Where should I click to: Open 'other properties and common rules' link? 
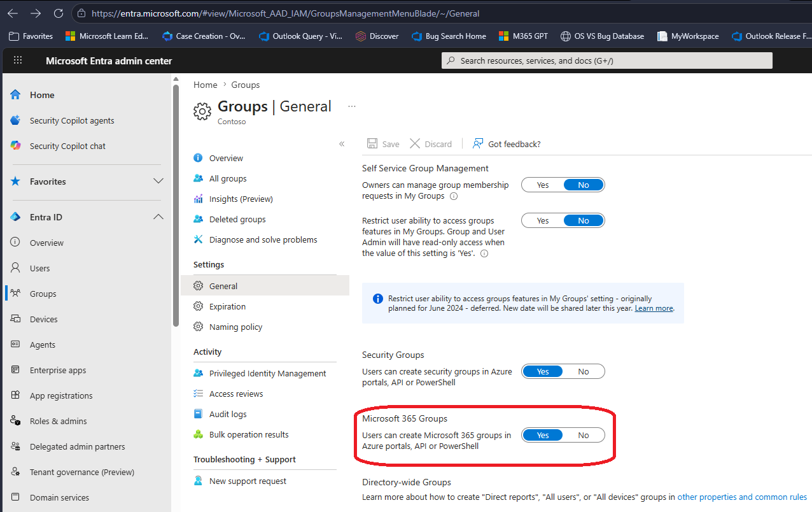[742, 497]
